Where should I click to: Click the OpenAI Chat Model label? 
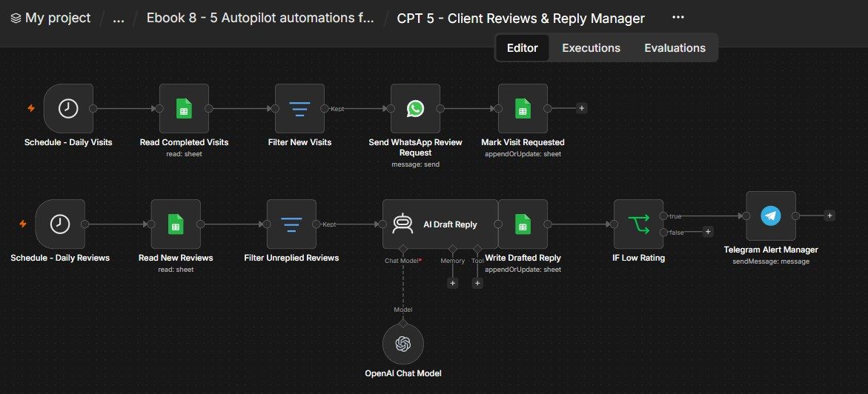[x=403, y=373]
